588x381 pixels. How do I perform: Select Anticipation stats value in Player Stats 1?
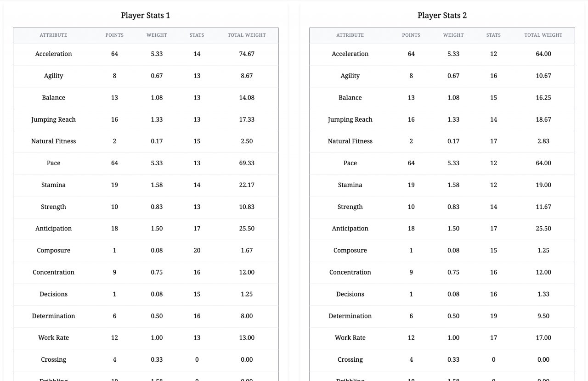197,228
